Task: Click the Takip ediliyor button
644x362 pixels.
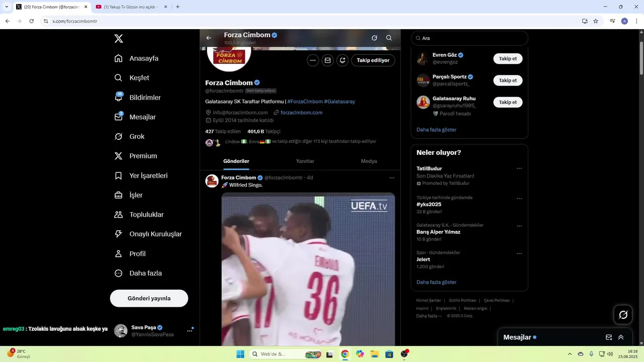Action: [x=373, y=60]
